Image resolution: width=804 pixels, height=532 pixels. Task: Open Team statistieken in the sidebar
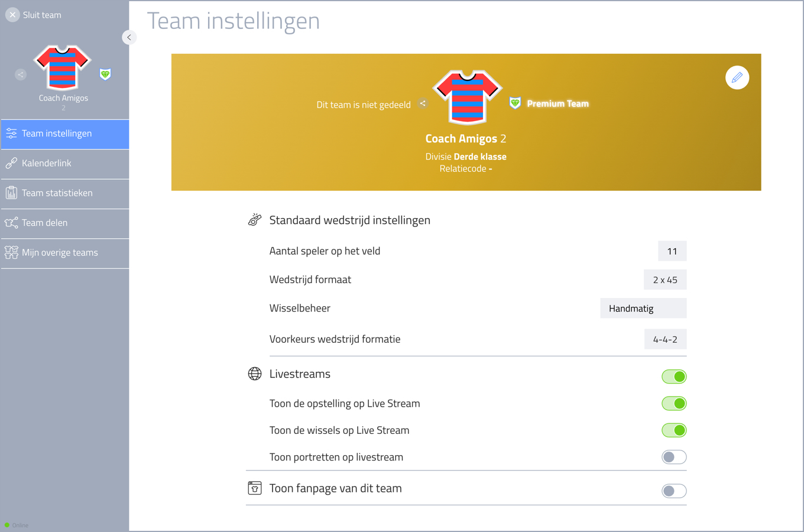click(65, 193)
